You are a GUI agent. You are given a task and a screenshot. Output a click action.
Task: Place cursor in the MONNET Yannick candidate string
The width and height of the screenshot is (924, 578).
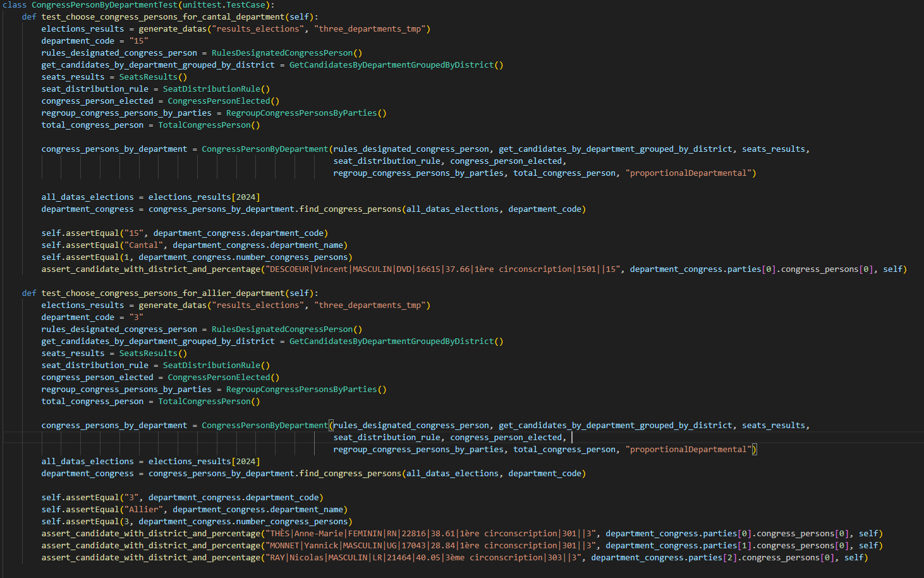pos(430,546)
